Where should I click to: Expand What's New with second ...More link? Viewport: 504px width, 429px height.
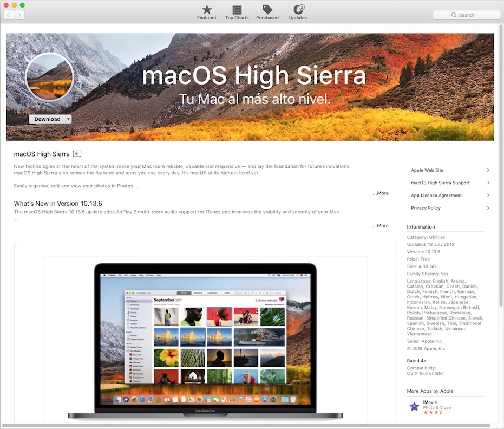[381, 226]
